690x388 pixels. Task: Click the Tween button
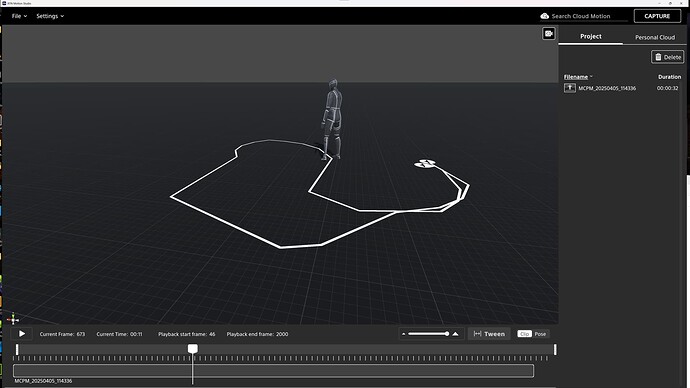pyautogui.click(x=489, y=334)
